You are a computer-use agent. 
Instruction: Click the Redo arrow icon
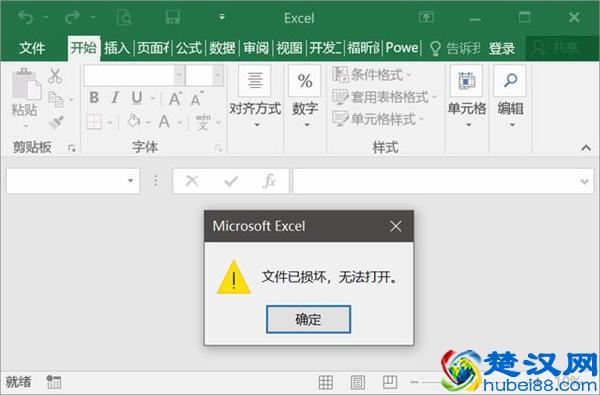[x=72, y=17]
